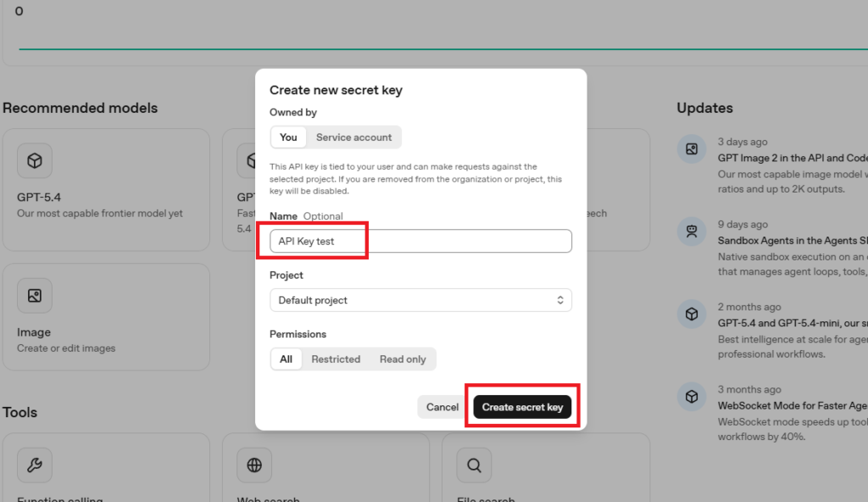Click the GPT Image 2 update icon

[692, 150]
